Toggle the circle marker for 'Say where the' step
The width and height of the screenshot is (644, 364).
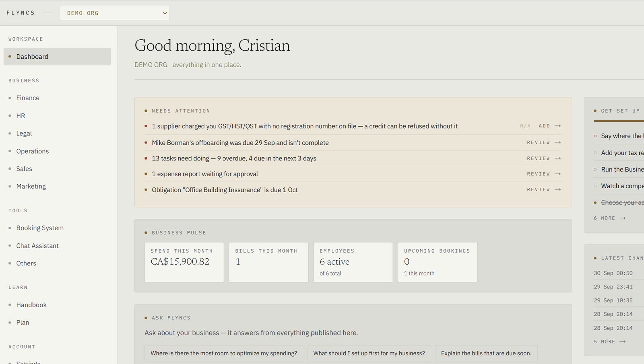coord(595,136)
